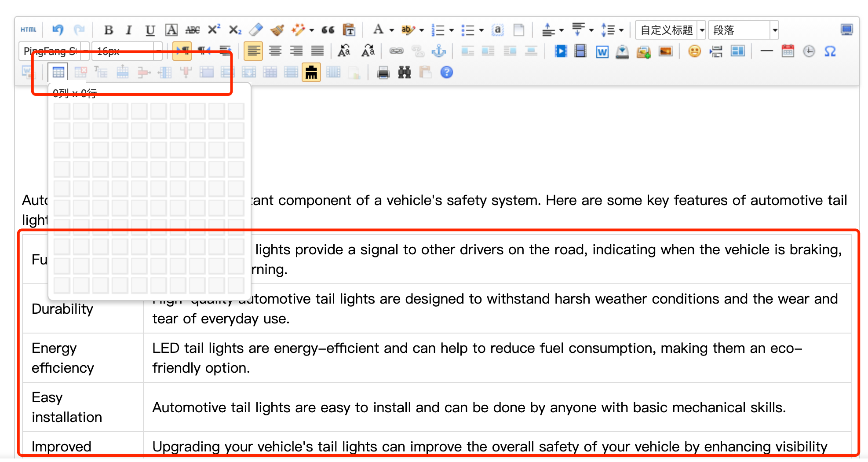
Task: Enable center text alignment
Action: tap(275, 51)
